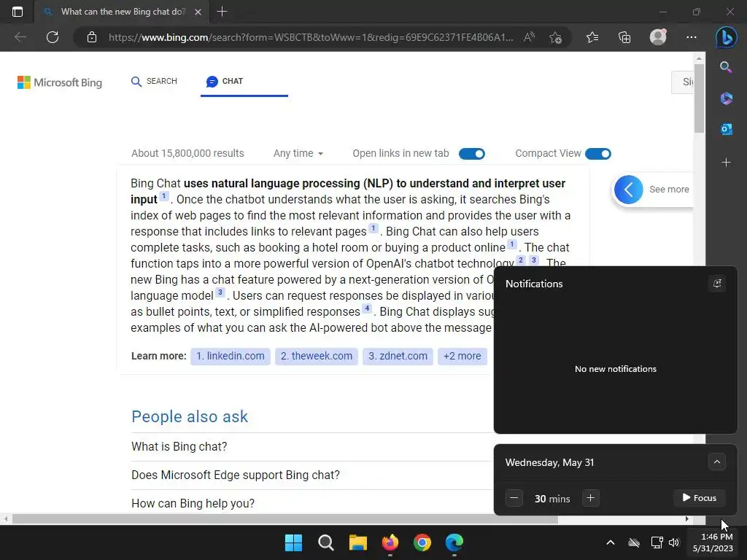Open the zdnet.com source link
Viewport: 747px width, 560px height.
click(398, 356)
